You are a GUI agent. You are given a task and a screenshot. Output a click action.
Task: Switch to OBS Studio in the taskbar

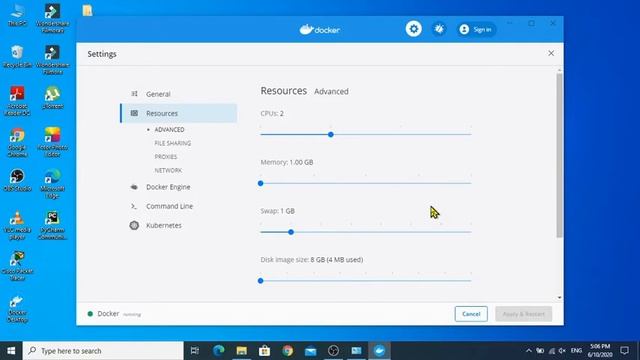[x=333, y=351]
